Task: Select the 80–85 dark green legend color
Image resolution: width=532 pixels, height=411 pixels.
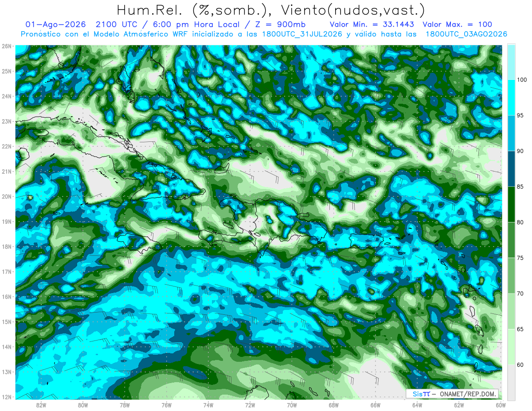Action: click(511, 204)
